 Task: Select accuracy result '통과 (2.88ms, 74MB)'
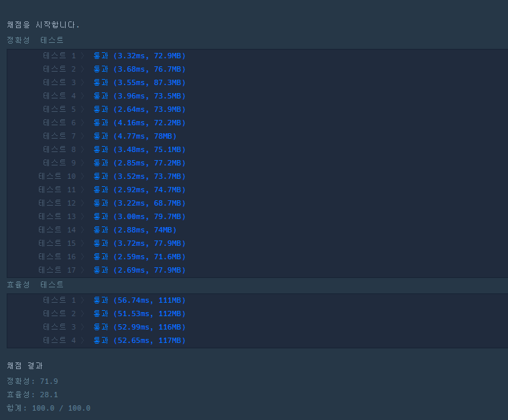[135, 230]
